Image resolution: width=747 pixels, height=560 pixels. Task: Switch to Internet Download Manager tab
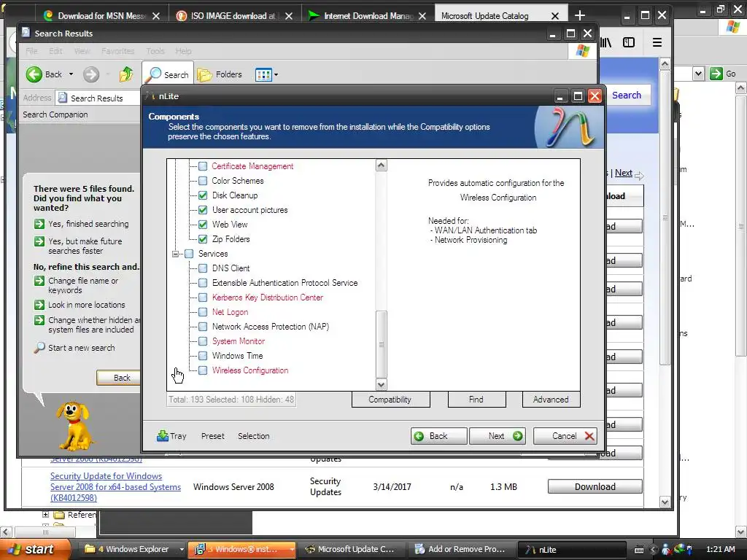pyautogui.click(x=368, y=16)
